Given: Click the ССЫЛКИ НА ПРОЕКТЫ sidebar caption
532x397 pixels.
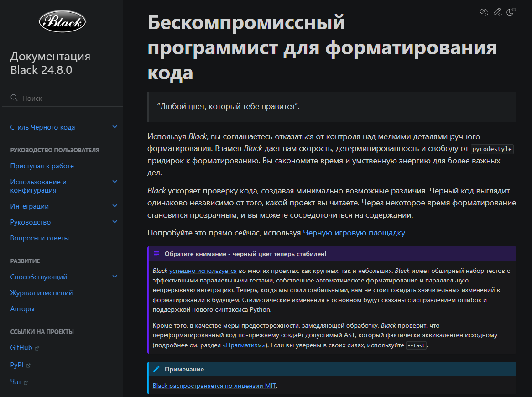Looking at the screenshot, I should pyautogui.click(x=42, y=332).
